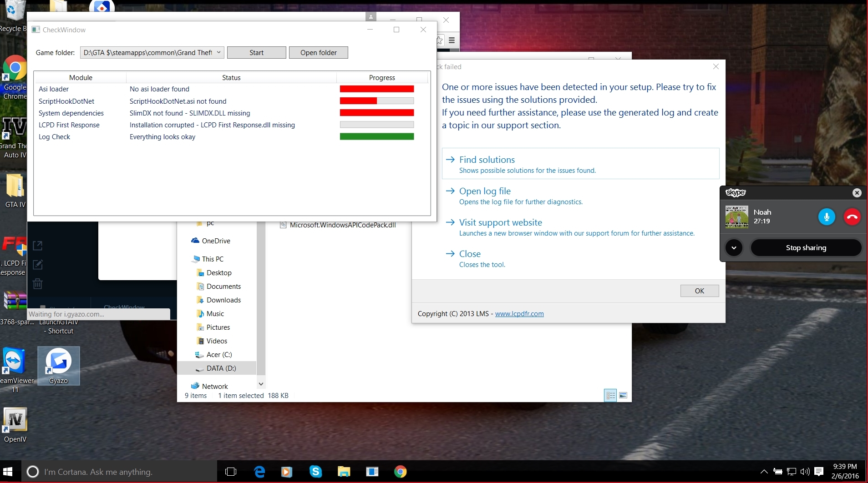
Task: Click the Start button in CheckWindow
Action: 256,52
